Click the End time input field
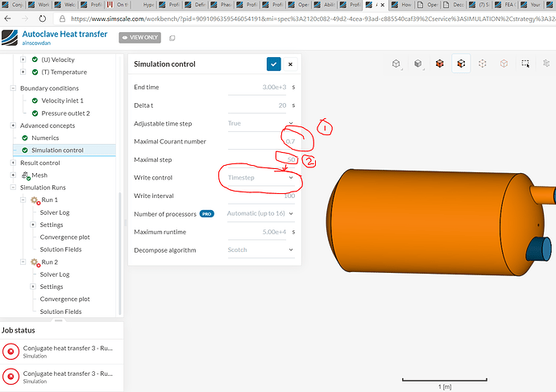Image resolution: width=556 pixels, height=392 pixels. (257, 88)
